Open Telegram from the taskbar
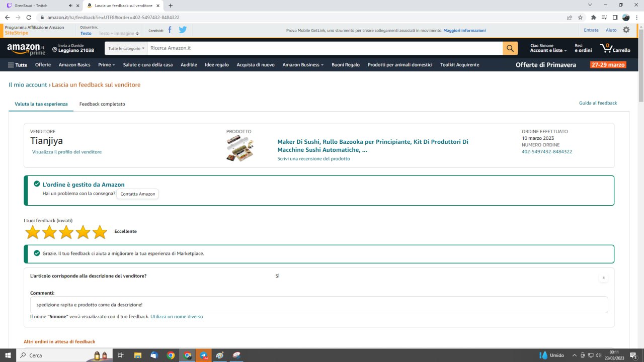The image size is (644, 362). click(203, 355)
